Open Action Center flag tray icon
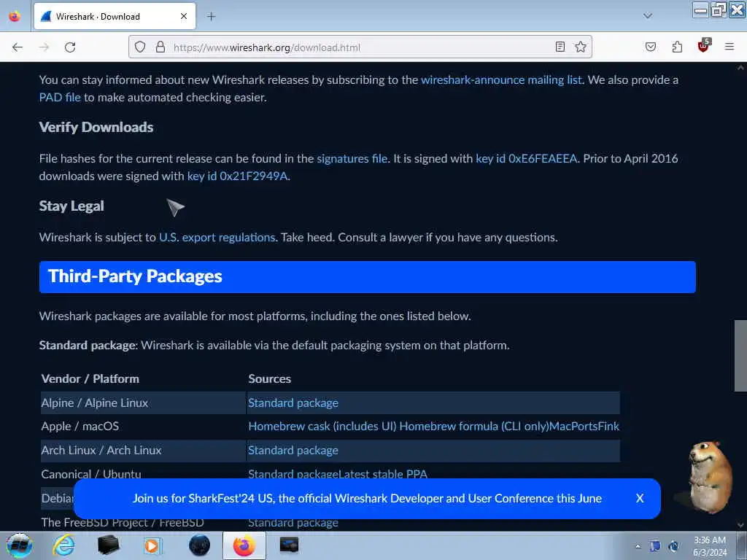This screenshot has height=560, width=747. (x=655, y=546)
